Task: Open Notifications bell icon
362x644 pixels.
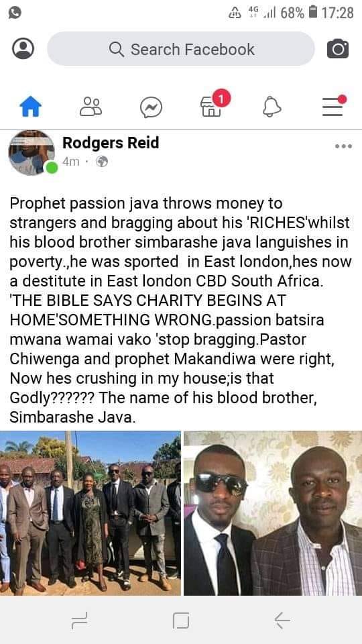Action: pyautogui.click(x=271, y=107)
